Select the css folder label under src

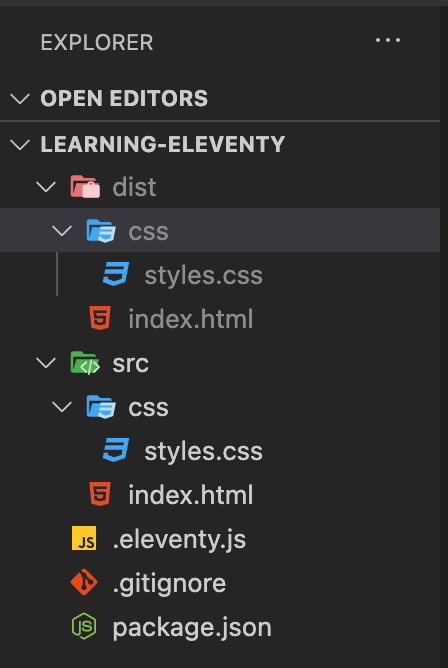tap(148, 408)
